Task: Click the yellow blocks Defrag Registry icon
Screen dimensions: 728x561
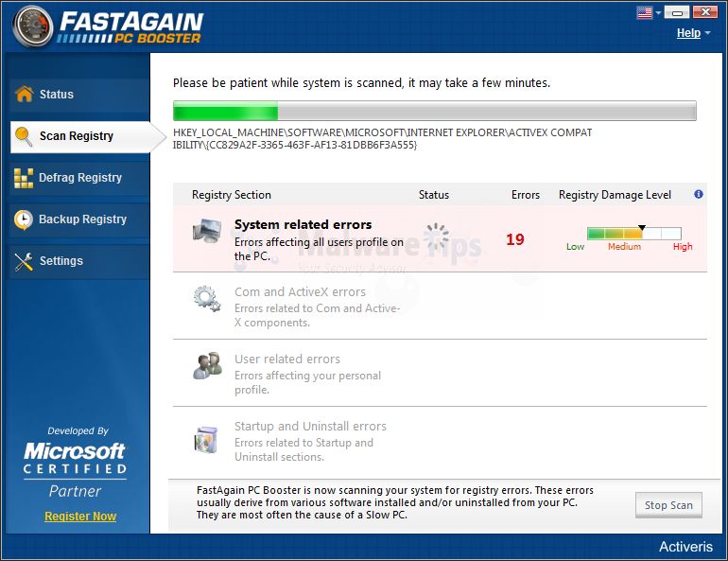Action: (24, 178)
